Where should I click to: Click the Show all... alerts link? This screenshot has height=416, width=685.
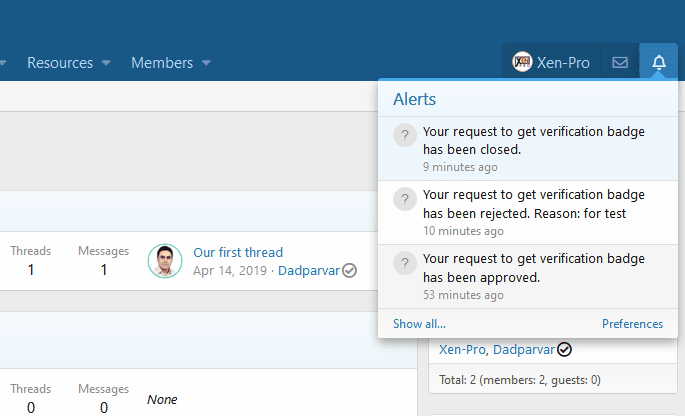click(x=419, y=324)
